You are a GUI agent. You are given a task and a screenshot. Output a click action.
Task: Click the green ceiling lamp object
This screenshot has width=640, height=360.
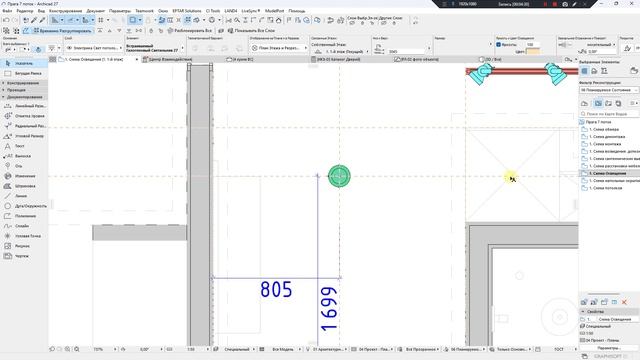coord(339,176)
